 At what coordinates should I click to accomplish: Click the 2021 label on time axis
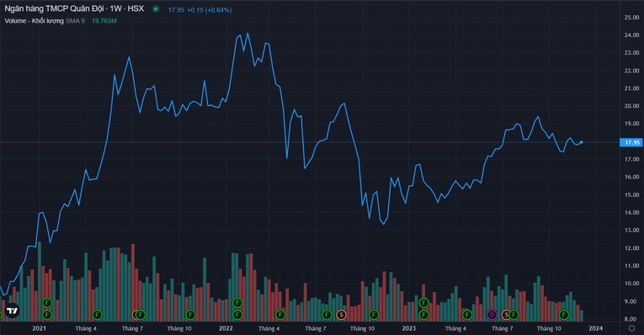39,328
